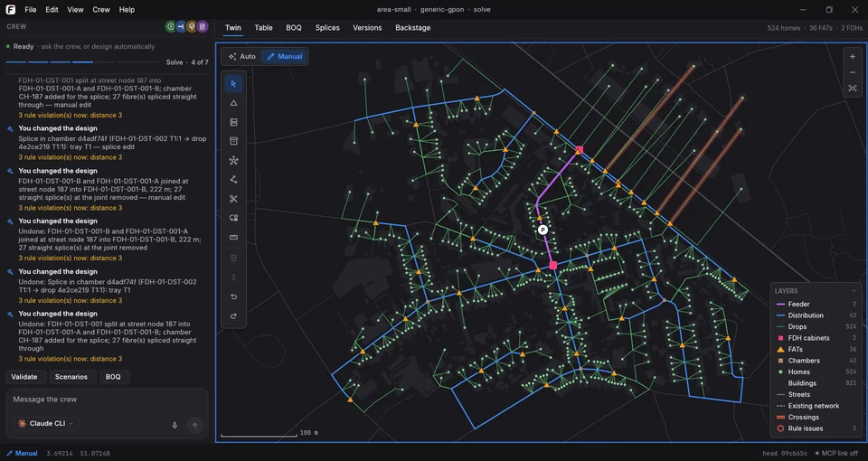Click the send arrow button

pos(195,425)
